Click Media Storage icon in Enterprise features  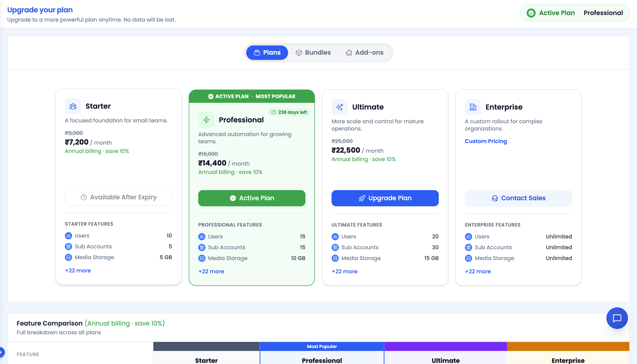468,258
